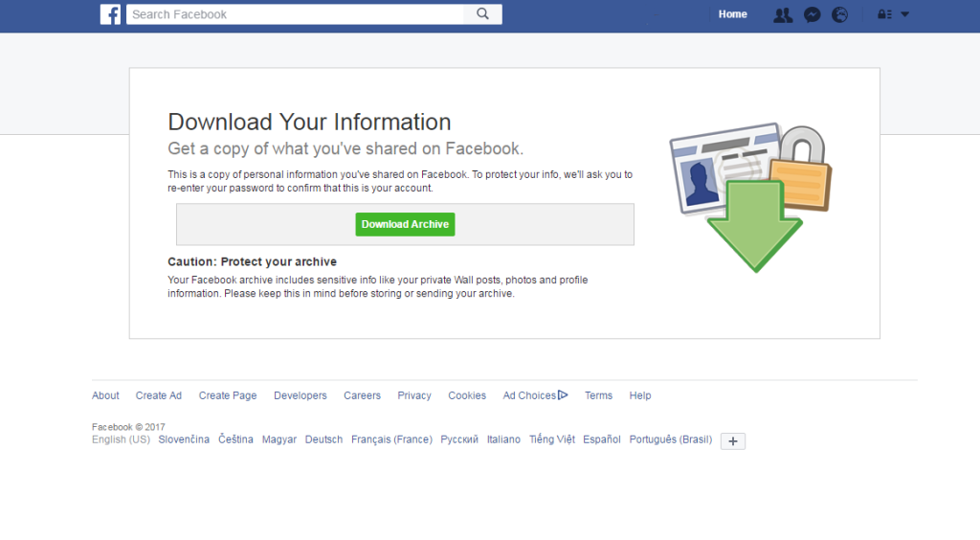This screenshot has width=980, height=540.
Task: Open the Privacy footer link
Action: (x=414, y=395)
